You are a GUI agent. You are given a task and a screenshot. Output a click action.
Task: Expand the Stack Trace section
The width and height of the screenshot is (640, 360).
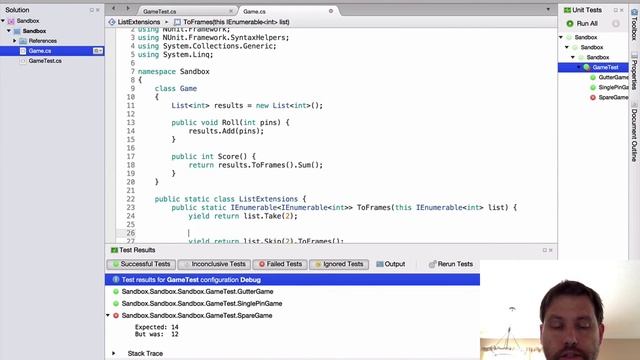[x=114, y=353]
